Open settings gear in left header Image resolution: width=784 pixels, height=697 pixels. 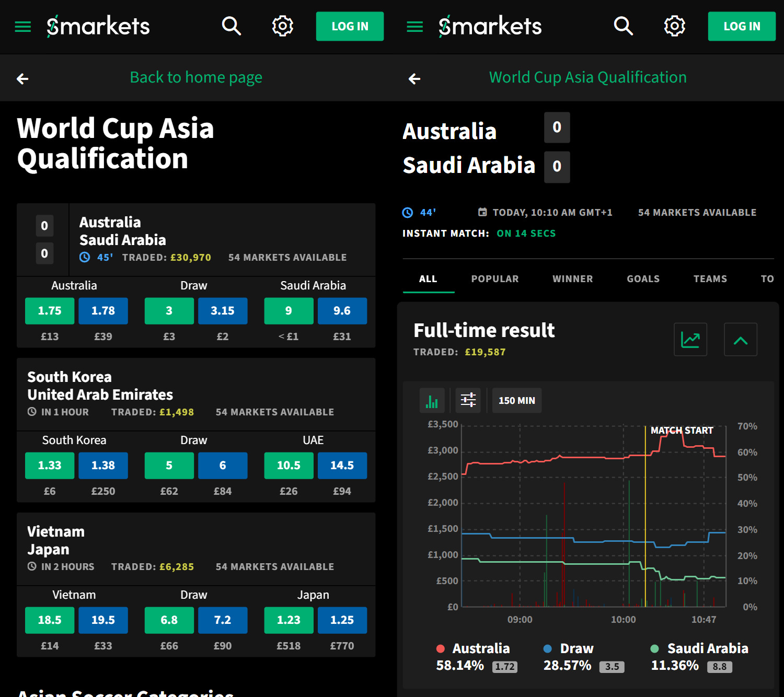[x=283, y=26]
